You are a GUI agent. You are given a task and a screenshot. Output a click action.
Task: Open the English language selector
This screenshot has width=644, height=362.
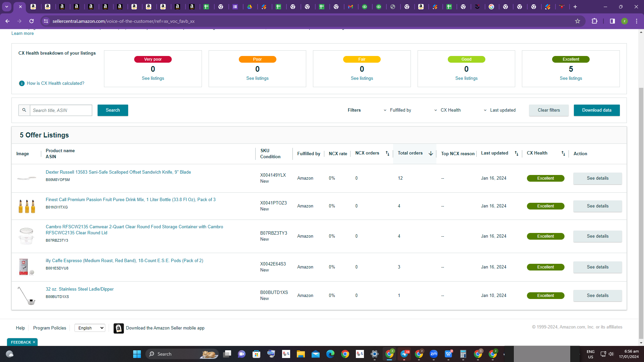[90, 328]
